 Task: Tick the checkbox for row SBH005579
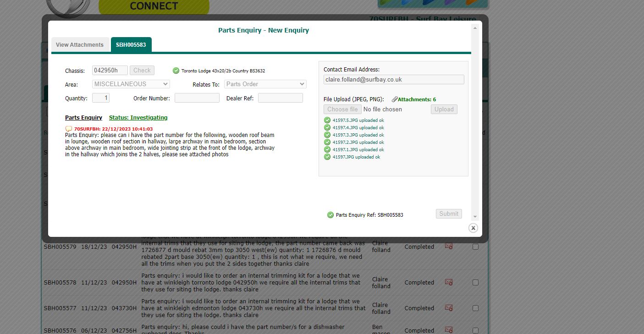tap(475, 246)
